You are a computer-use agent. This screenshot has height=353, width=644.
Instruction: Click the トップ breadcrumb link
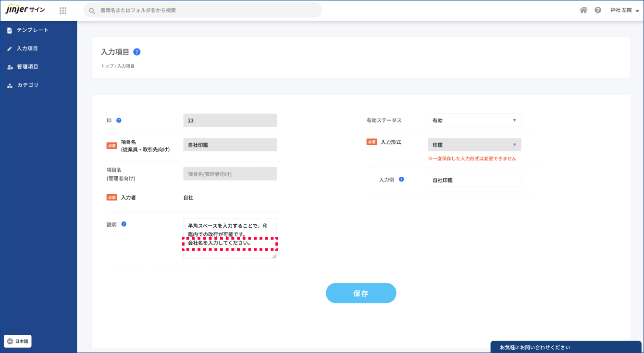[107, 66]
